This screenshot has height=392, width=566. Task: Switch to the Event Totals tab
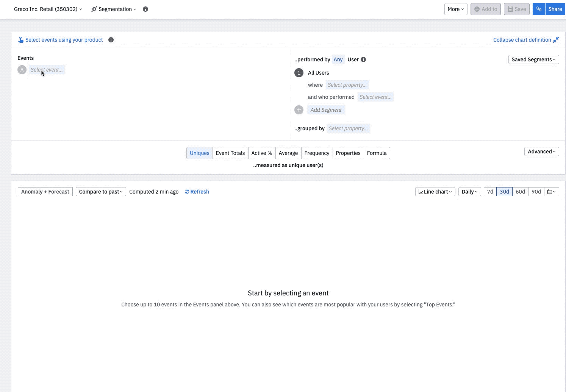click(x=230, y=153)
